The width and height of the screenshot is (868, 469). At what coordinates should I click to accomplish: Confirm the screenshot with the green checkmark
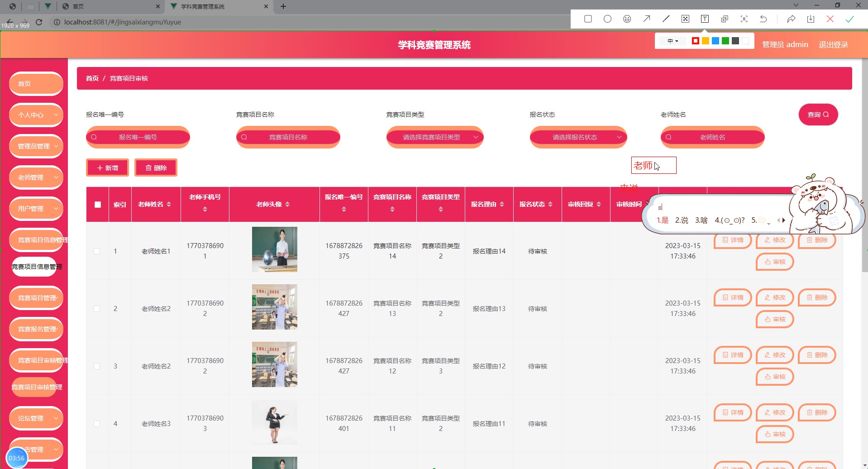pos(849,19)
